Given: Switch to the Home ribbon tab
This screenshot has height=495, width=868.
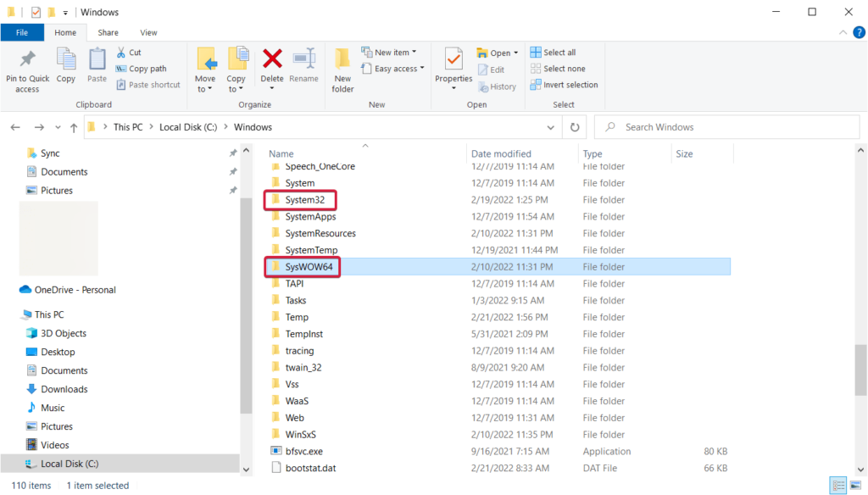Looking at the screenshot, I should click(x=65, y=33).
